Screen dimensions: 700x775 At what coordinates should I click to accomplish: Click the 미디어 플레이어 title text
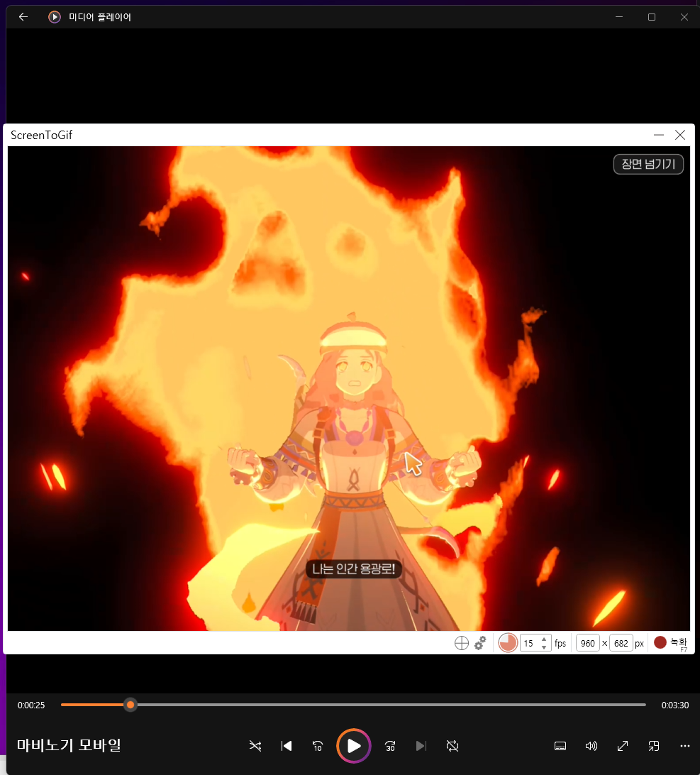pos(100,17)
